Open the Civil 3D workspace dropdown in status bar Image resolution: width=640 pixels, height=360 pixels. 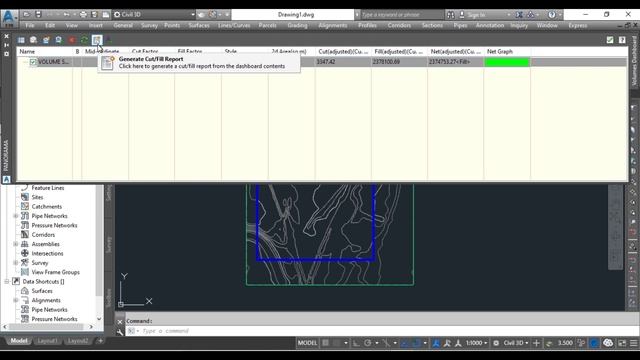(516, 343)
